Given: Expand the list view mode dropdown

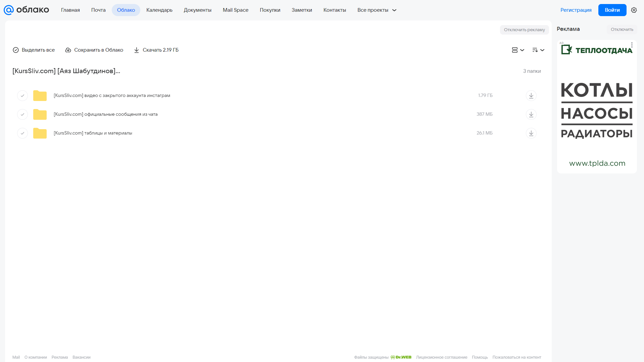Looking at the screenshot, I should pyautogui.click(x=518, y=50).
